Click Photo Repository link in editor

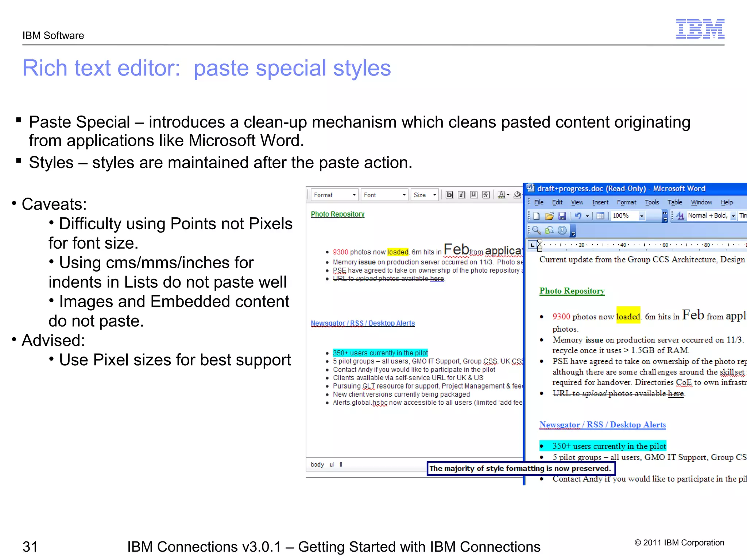coord(337,214)
